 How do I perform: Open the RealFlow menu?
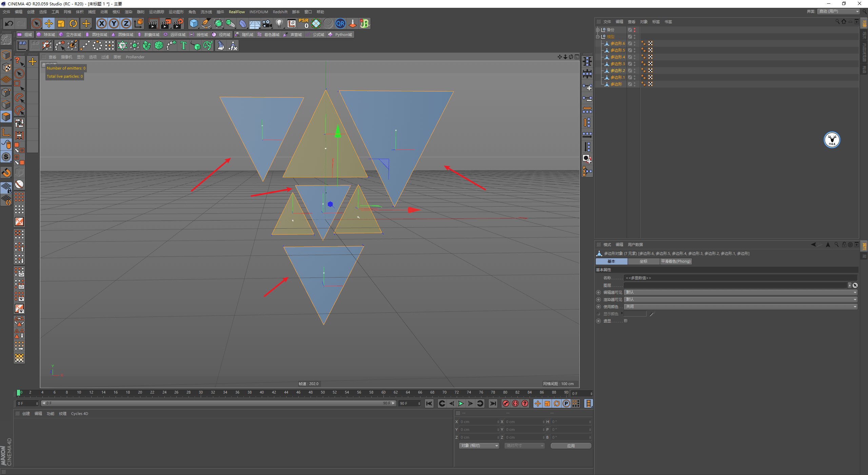pos(236,12)
